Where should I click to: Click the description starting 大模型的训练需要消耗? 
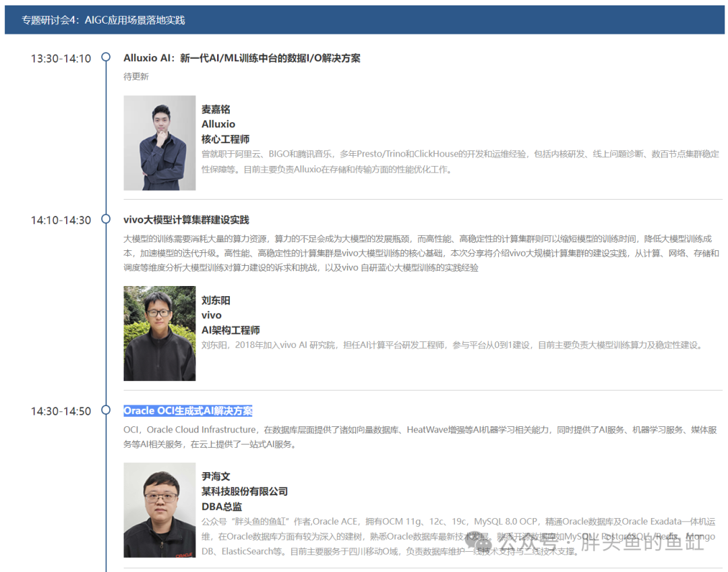click(x=421, y=253)
